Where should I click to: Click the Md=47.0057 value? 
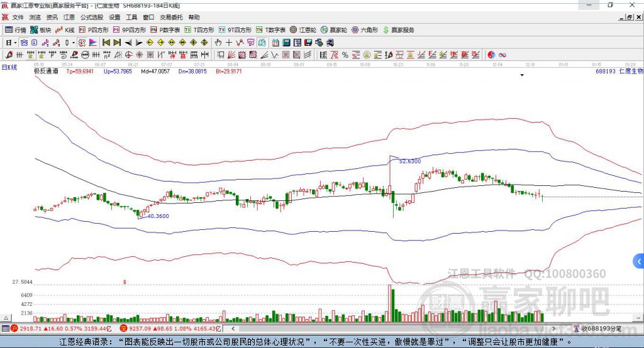155,71
